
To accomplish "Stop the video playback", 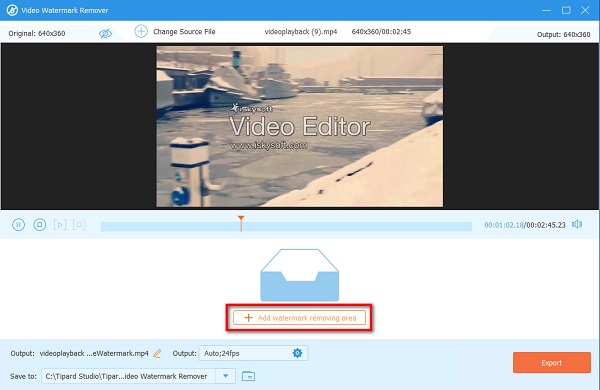I will coord(39,225).
